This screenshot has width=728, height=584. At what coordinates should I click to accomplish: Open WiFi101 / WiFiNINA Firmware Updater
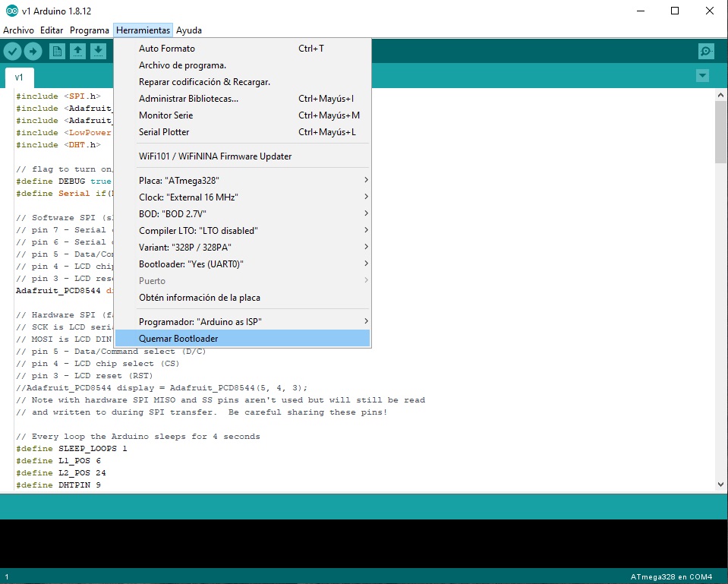[242, 156]
